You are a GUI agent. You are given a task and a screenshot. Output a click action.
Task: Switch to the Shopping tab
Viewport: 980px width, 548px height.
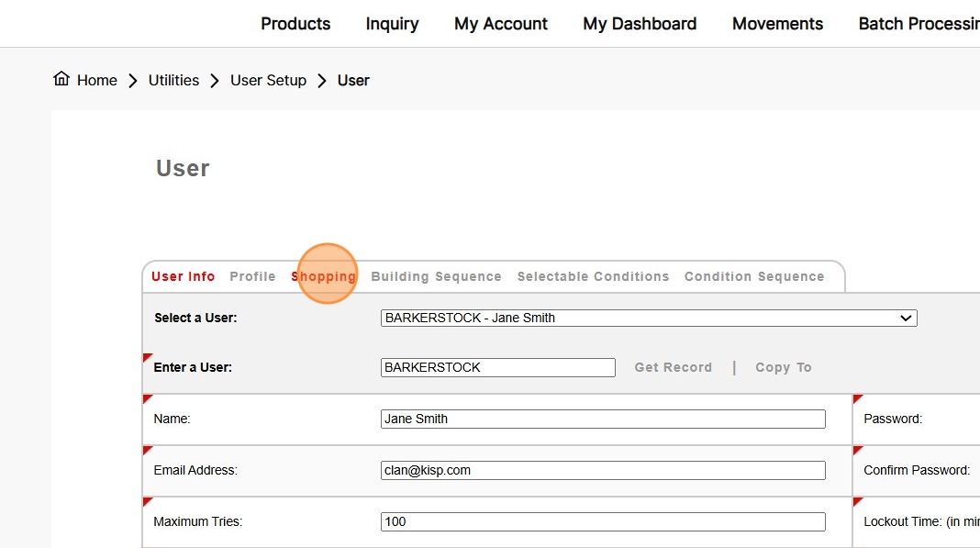pos(324,276)
